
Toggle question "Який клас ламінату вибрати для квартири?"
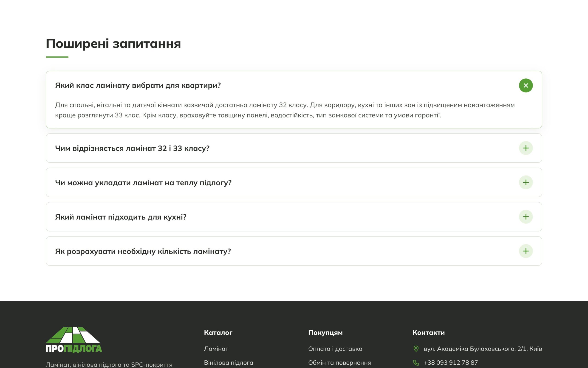[x=294, y=85]
